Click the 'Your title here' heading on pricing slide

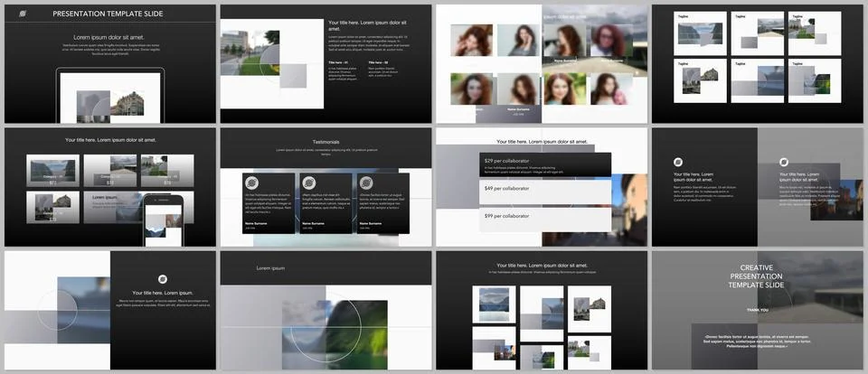click(542, 142)
